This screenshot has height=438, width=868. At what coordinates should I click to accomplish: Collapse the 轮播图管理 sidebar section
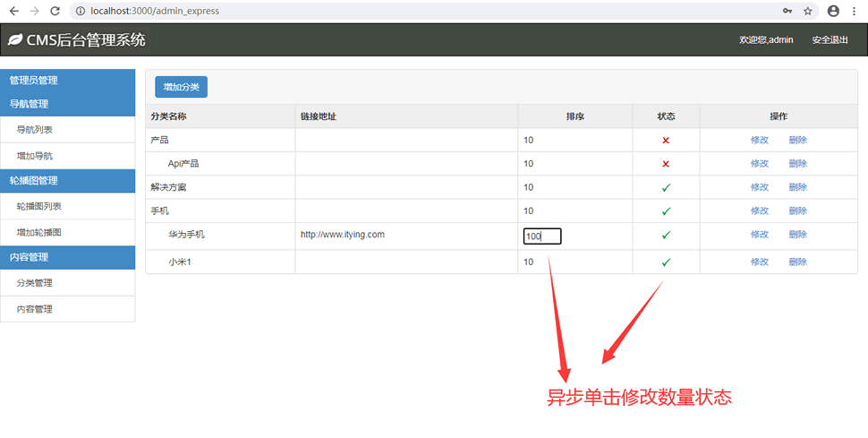(x=67, y=181)
